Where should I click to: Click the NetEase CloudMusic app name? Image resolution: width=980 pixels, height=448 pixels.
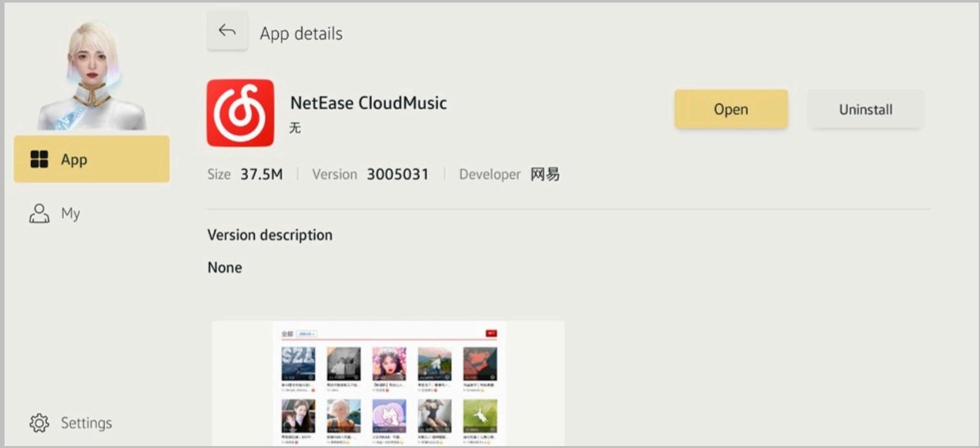pos(369,102)
